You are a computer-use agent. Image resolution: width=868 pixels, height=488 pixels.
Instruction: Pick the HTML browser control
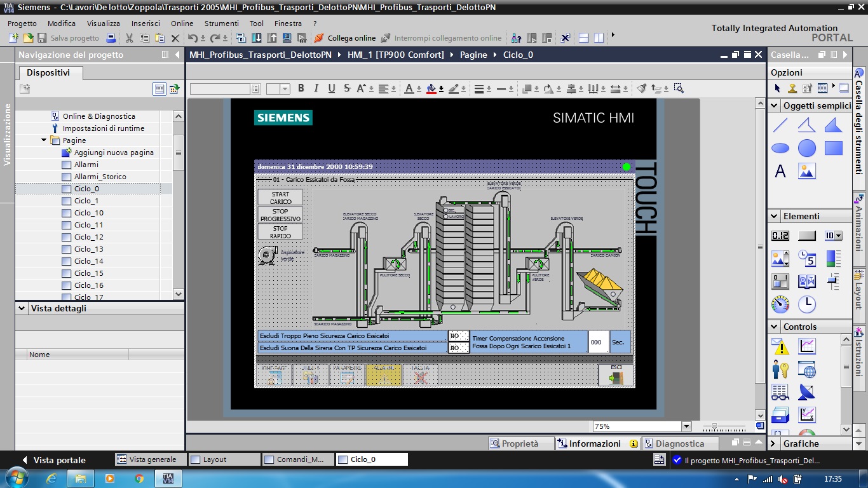click(x=807, y=369)
